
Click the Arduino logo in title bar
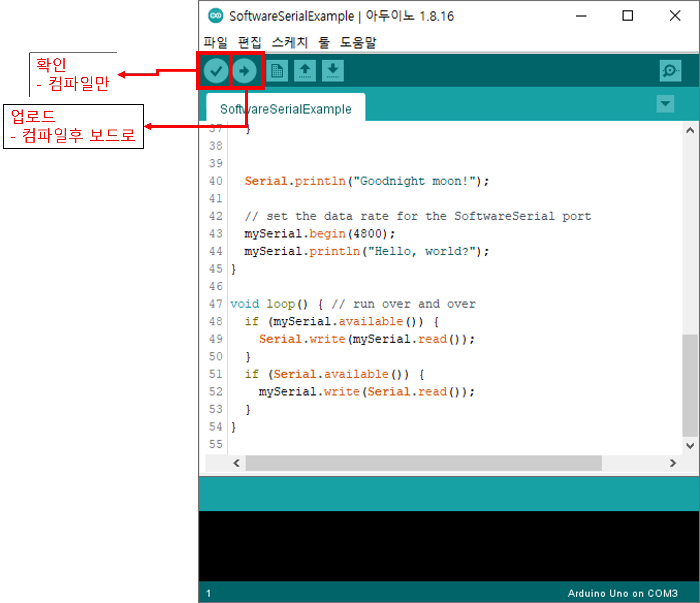point(216,15)
